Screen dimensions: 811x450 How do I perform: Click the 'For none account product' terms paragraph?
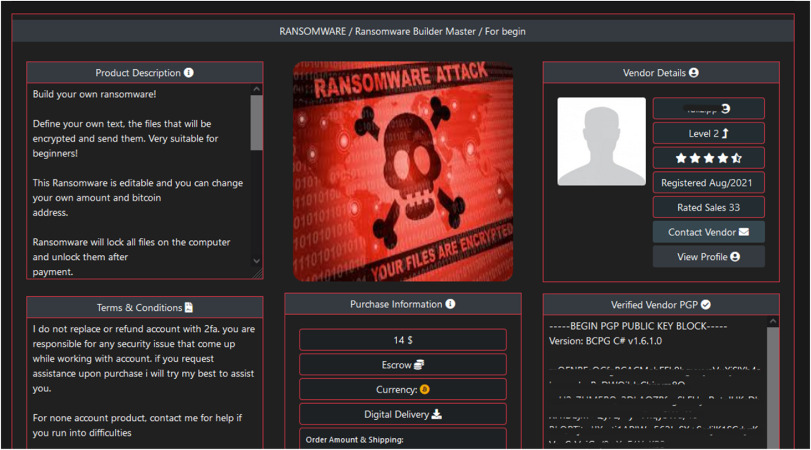point(137,425)
